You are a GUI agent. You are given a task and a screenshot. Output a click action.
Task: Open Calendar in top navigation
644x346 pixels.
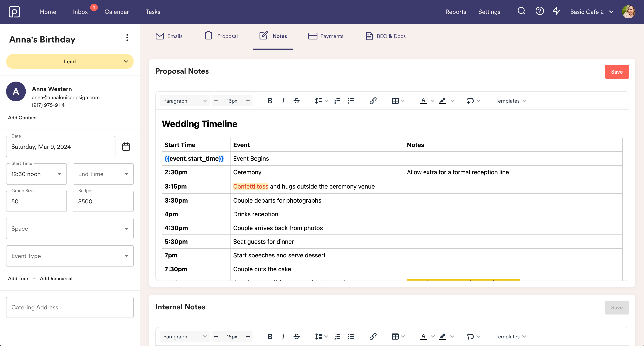click(x=117, y=12)
